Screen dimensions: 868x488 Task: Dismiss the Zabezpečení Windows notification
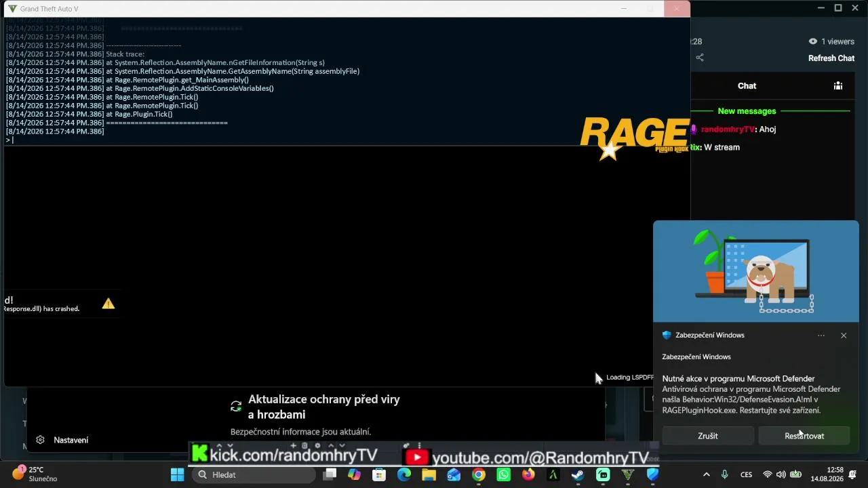844,335
